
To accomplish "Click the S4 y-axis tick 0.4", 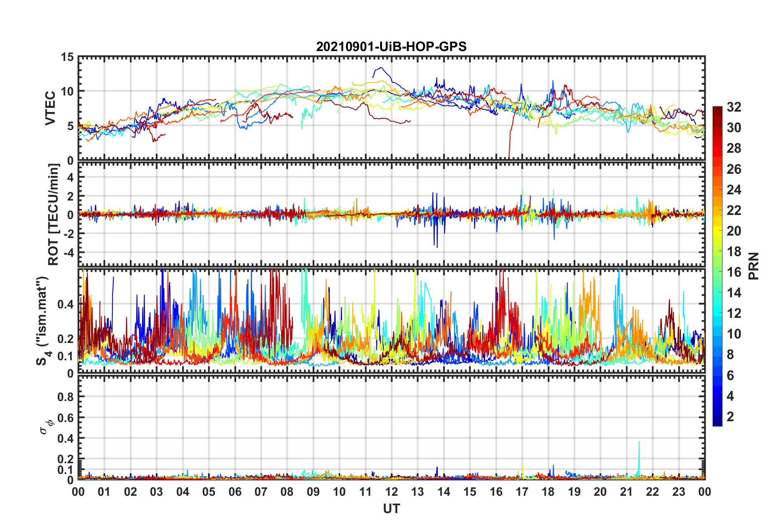I will click(x=66, y=304).
